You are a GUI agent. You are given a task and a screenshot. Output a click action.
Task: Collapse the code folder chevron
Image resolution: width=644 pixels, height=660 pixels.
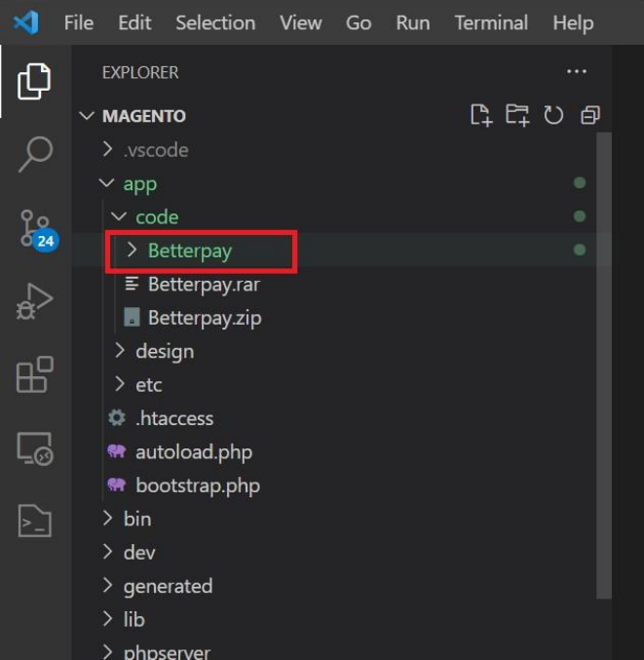point(119,216)
